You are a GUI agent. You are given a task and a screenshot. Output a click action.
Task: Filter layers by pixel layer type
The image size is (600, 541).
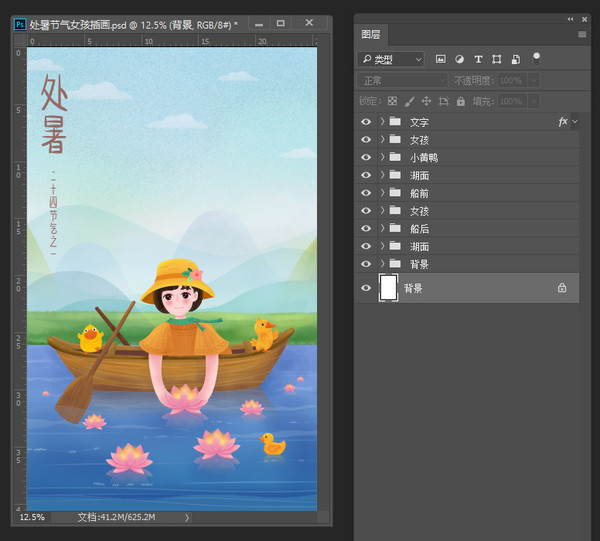pos(440,59)
